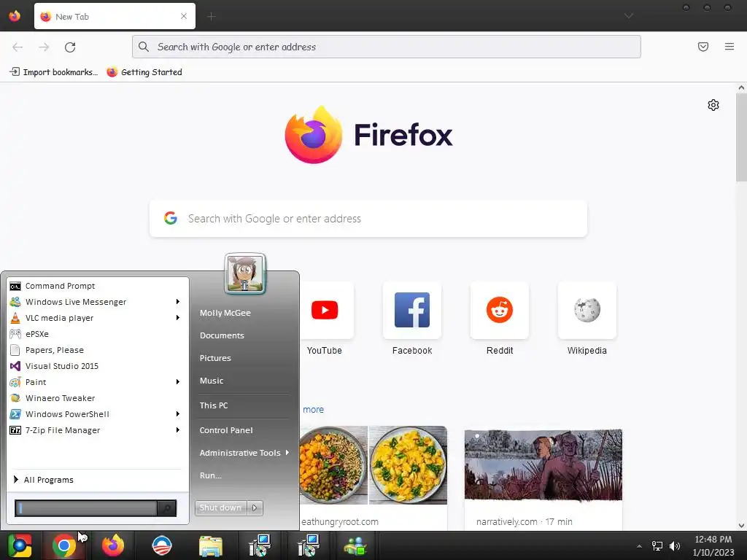Screen dimensions: 747x560
Task: Open a new tab with plus button
Action: (212, 17)
